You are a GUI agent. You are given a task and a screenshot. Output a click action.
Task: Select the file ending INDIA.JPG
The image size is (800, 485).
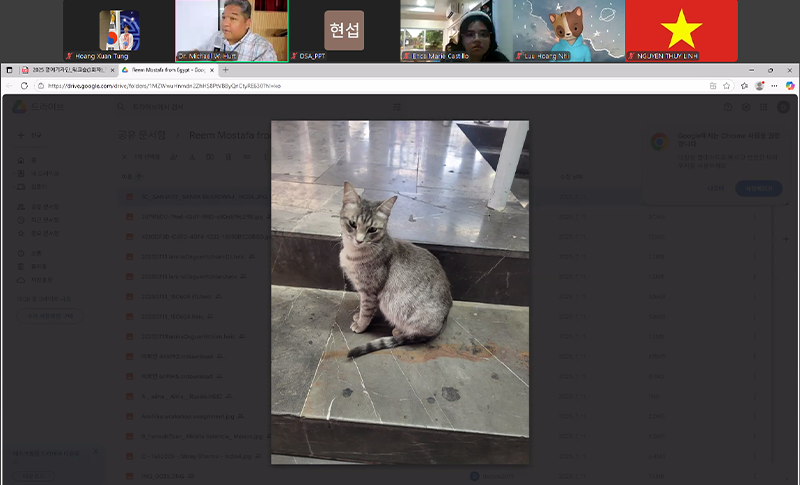point(204,197)
